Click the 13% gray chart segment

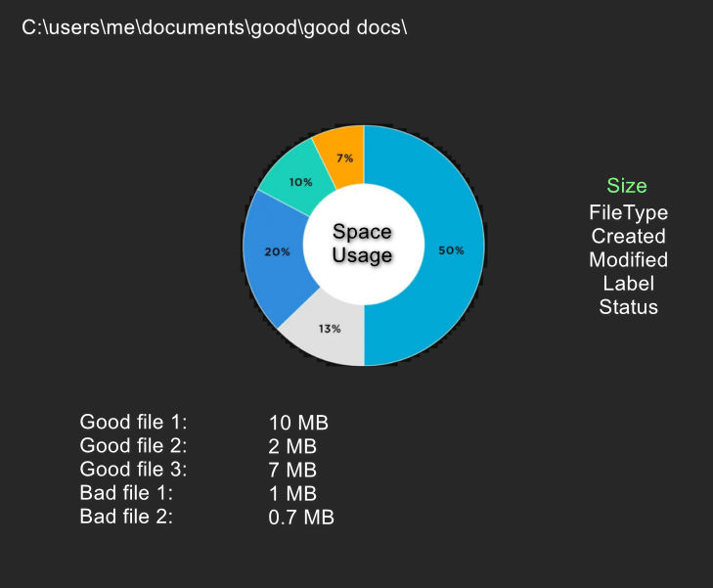[x=329, y=329]
